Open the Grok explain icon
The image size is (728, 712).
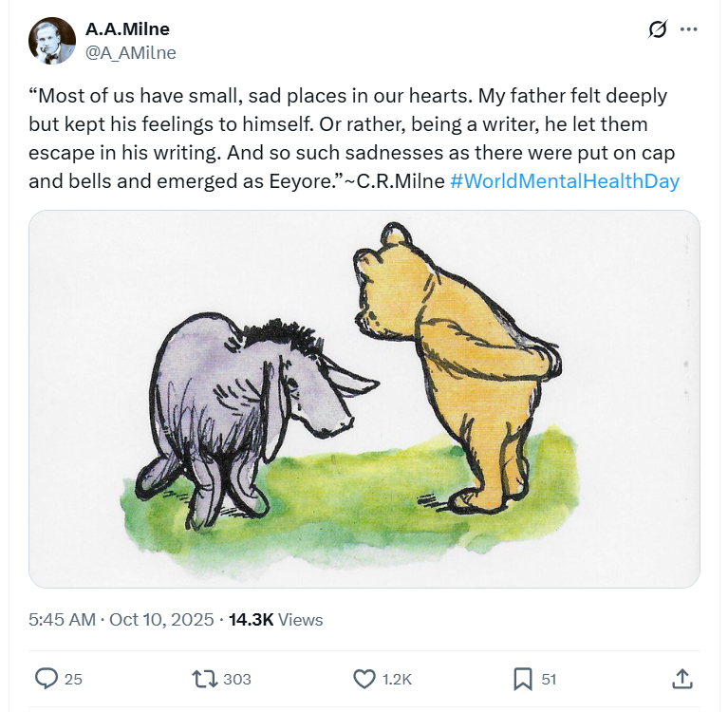657,29
